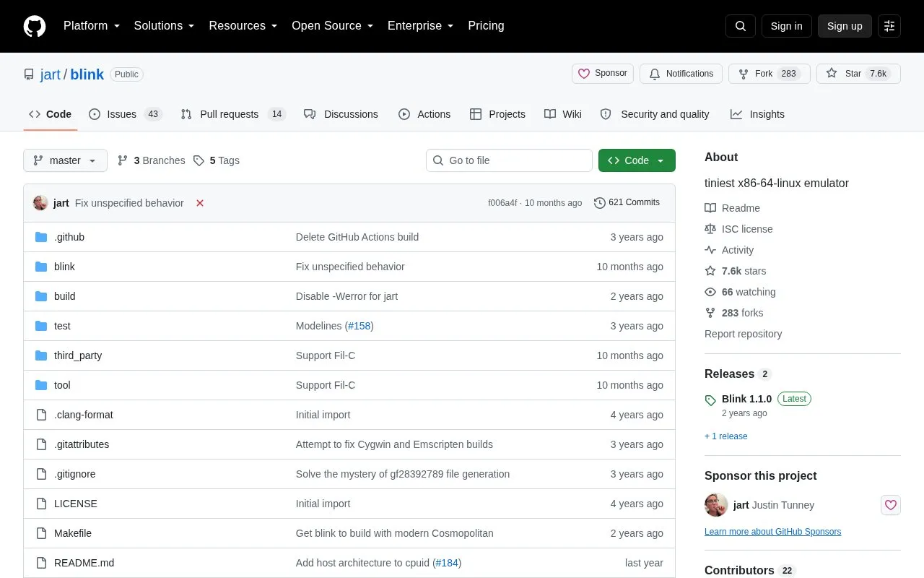Expand the Solutions menu

pos(164,26)
